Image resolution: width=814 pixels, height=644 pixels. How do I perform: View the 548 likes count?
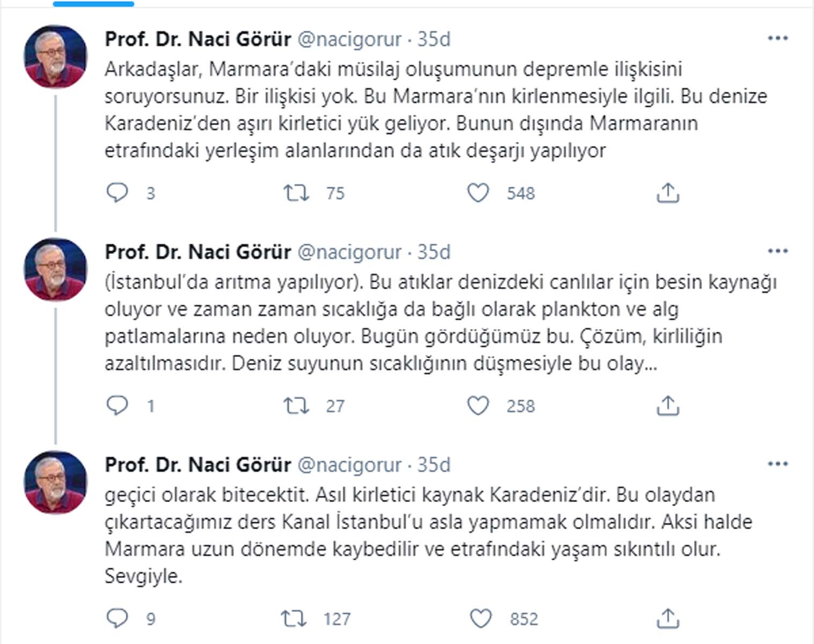tap(522, 193)
